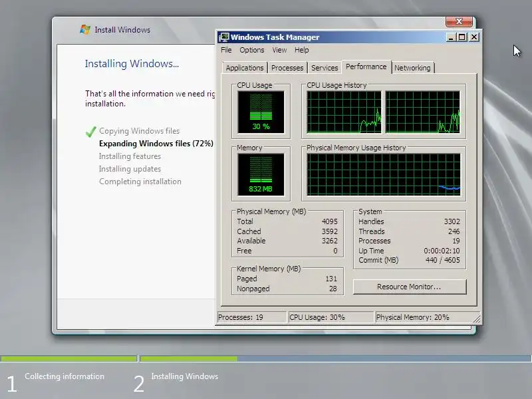This screenshot has height=399, width=532.
Task: Click the Collecting information progress bar
Action: [69, 358]
